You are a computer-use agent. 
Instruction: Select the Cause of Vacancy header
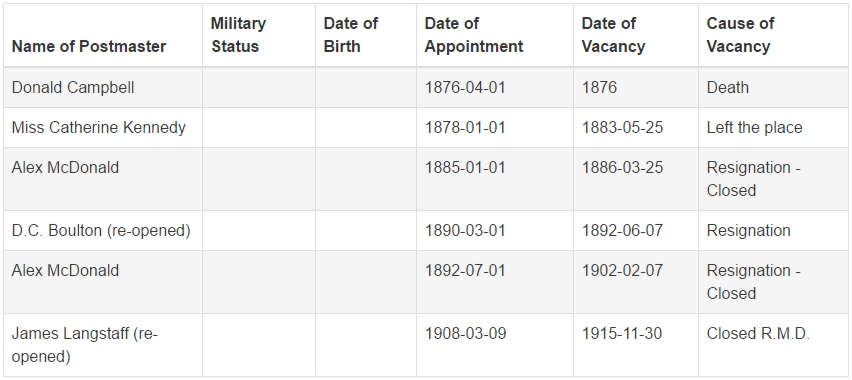(x=740, y=35)
